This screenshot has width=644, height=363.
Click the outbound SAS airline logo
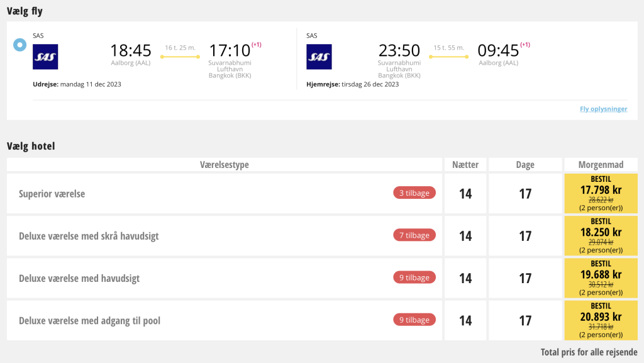coord(45,57)
